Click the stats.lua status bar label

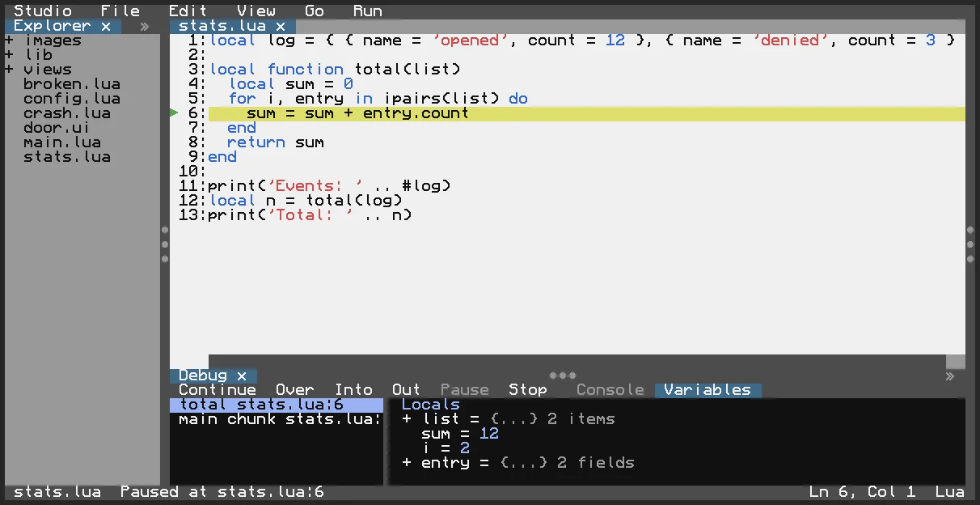coord(57,492)
